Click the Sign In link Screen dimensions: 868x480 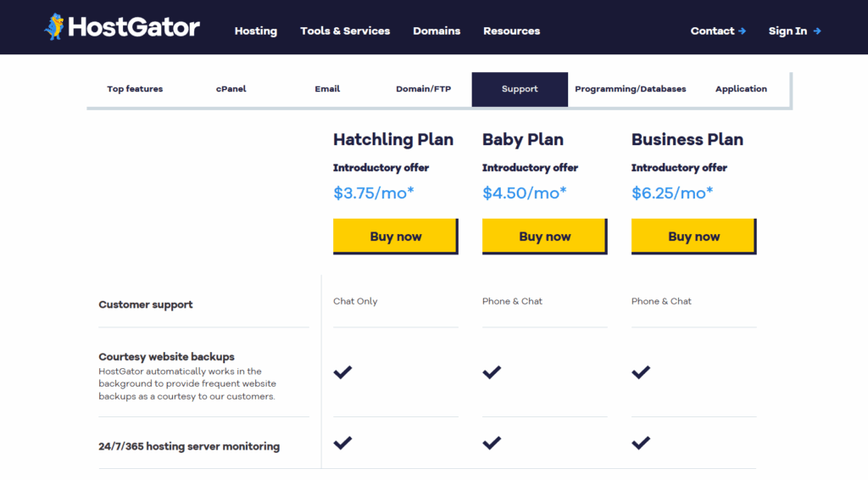(794, 31)
